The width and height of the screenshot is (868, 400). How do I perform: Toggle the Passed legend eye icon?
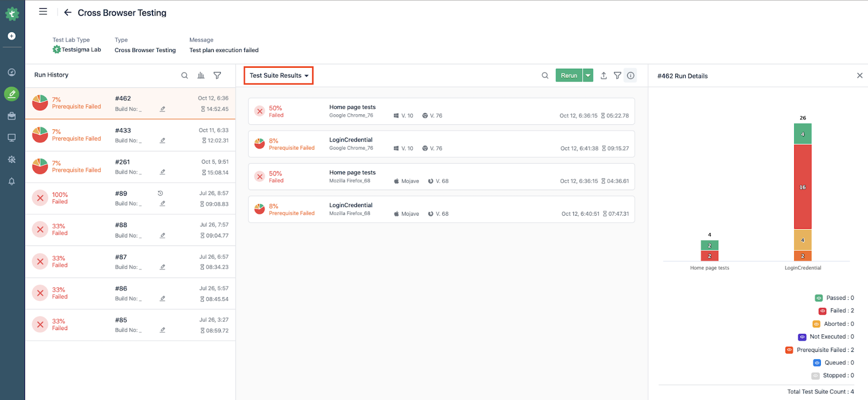point(819,298)
